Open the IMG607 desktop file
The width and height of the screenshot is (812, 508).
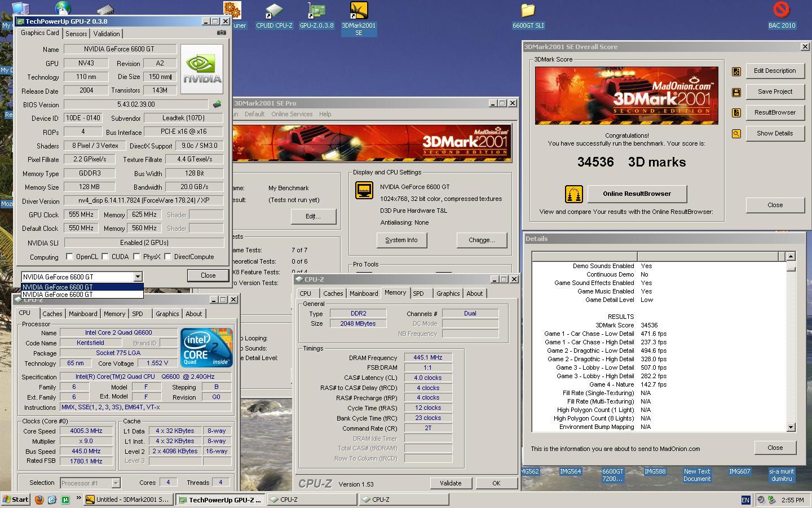point(739,471)
